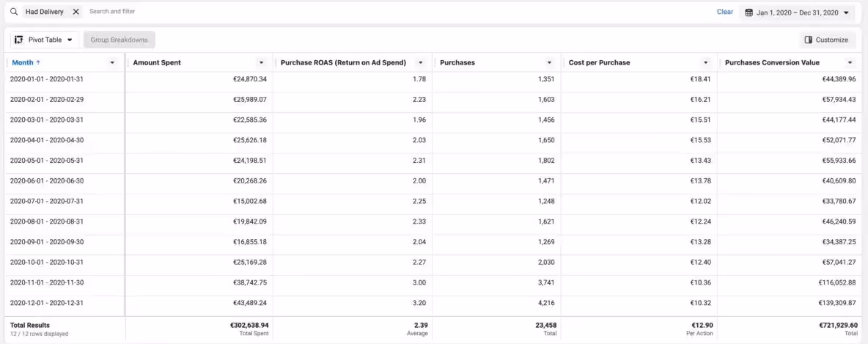Clear all filters with the Clear link
Screen dimensions: 868x344
725,12
